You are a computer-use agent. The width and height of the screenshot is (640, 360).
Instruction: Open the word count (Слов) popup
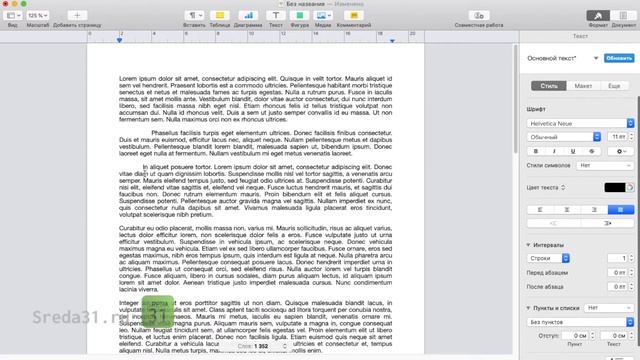[261, 346]
